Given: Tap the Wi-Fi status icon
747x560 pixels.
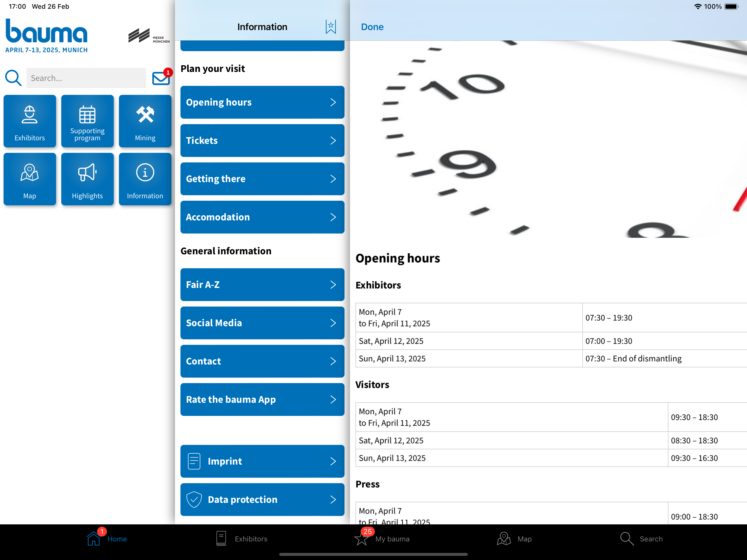Looking at the screenshot, I should pos(698,6).
